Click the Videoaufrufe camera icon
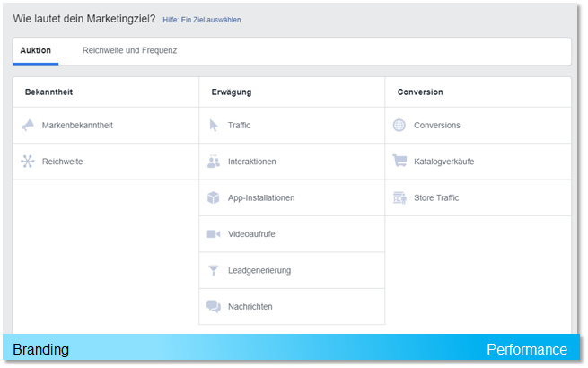The image size is (588, 368). 214,234
